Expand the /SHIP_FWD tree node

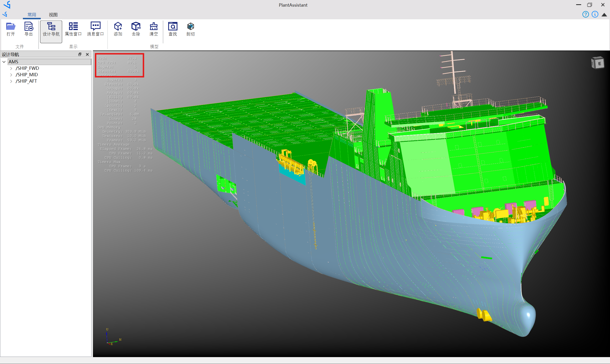click(11, 68)
